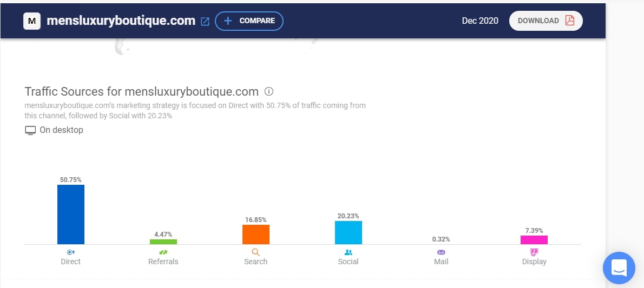The width and height of the screenshot is (644, 288).
Task: Select the magenta Display bar
Action: tap(534, 239)
